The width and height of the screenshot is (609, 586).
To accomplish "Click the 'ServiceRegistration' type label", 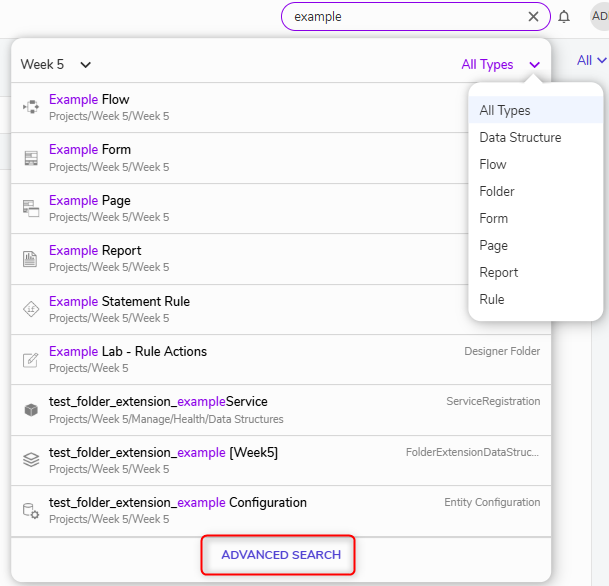I will (493, 401).
